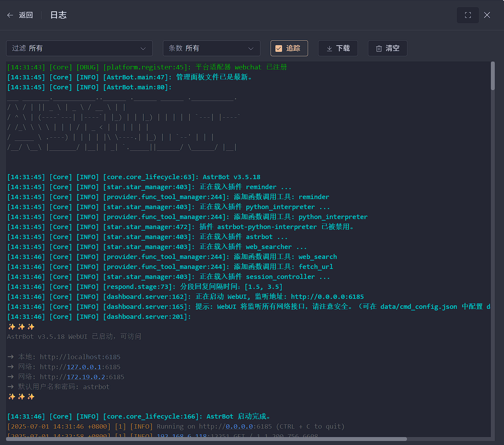This screenshot has height=445, width=504.
Task: Click the 'webchat 已注册' DBUG log line
Action: click(x=147, y=67)
